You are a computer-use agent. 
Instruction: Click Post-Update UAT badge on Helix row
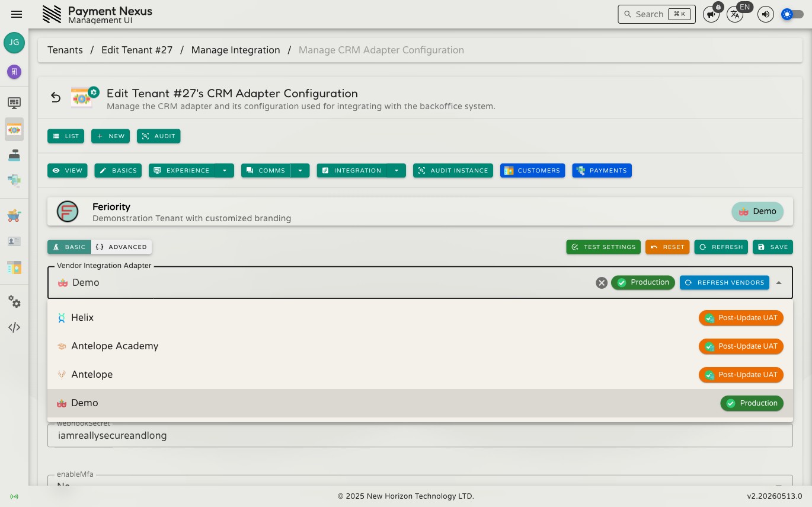coord(741,318)
